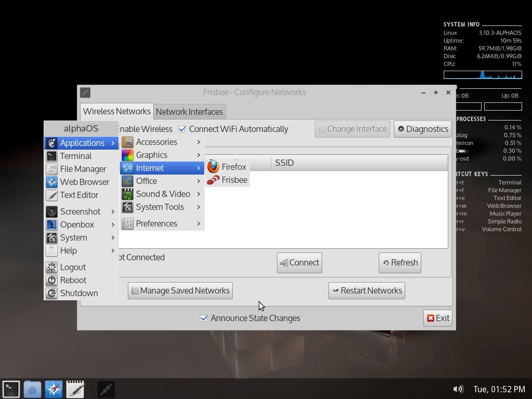Click the Connect button

[x=299, y=262]
